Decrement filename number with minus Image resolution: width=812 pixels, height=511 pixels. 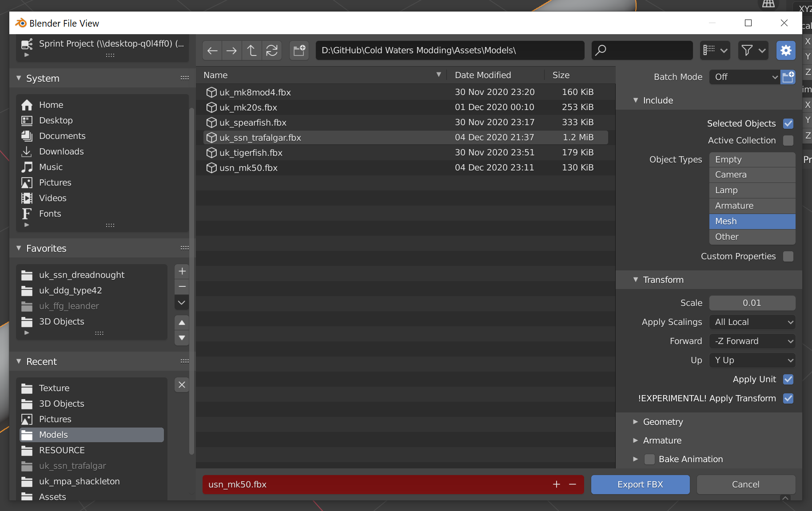(x=573, y=484)
